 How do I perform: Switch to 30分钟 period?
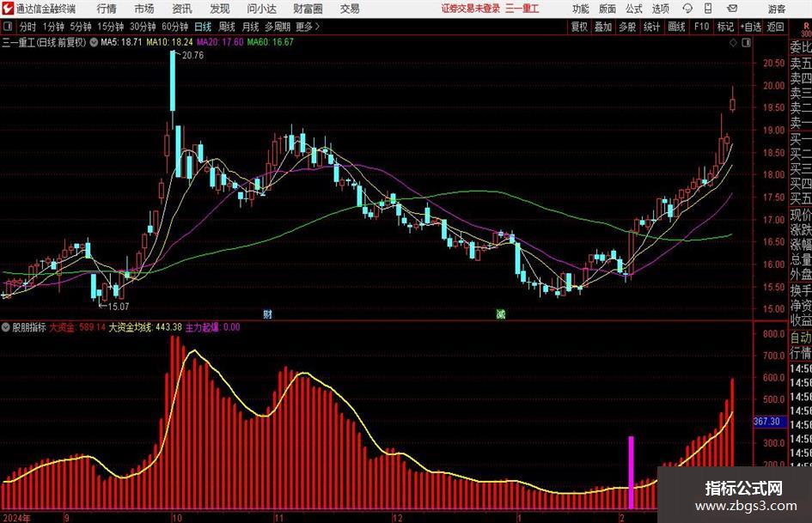[143, 27]
